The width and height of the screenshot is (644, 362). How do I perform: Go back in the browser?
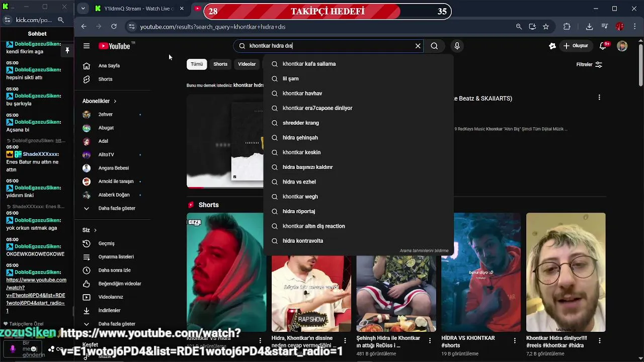tap(84, 27)
